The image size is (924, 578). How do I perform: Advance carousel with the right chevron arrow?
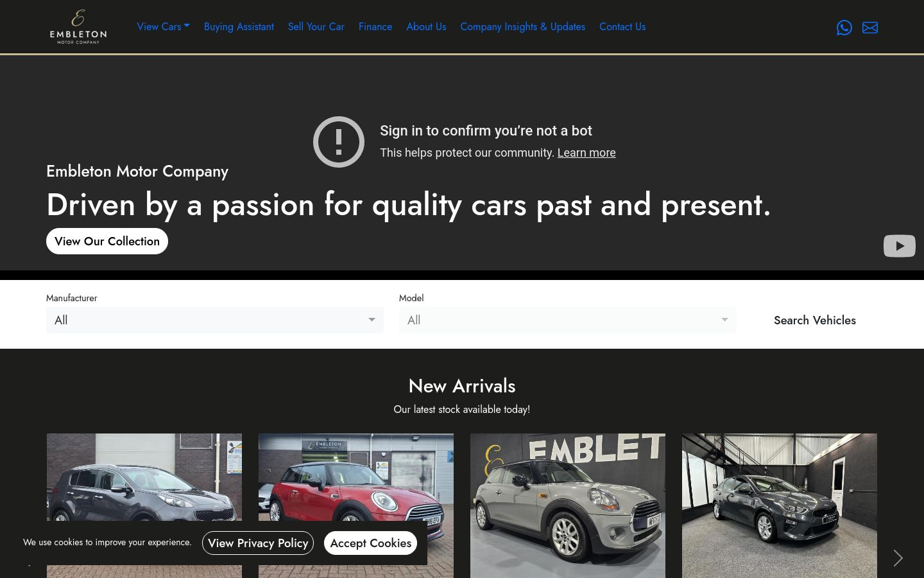898,558
